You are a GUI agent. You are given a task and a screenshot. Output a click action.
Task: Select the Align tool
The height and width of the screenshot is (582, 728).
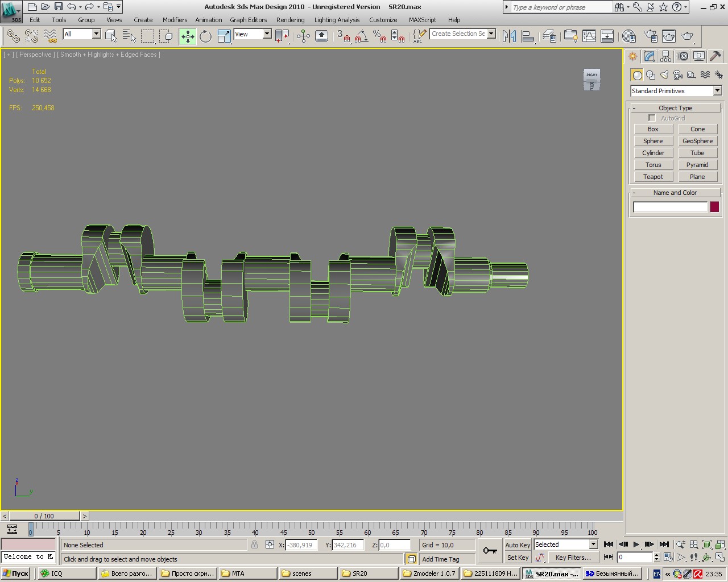click(528, 36)
